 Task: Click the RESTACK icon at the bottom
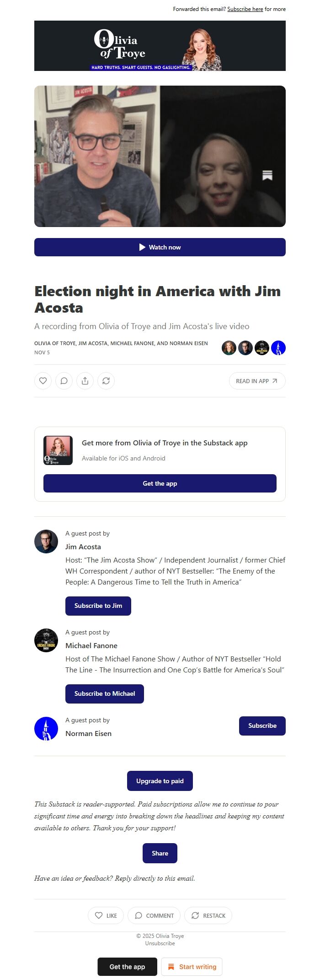coord(195,915)
